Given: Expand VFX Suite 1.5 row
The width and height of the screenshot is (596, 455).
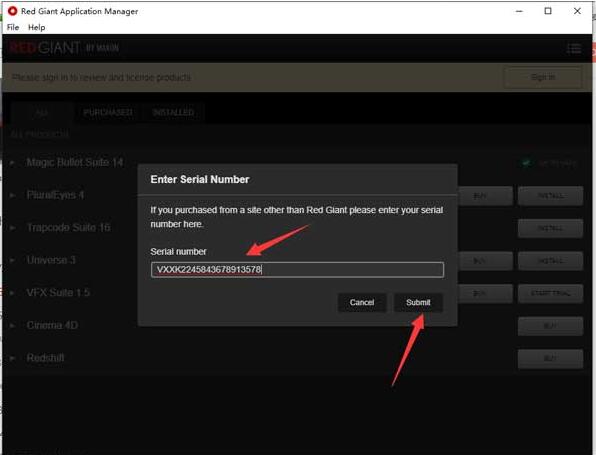Looking at the screenshot, I should coord(12,293).
